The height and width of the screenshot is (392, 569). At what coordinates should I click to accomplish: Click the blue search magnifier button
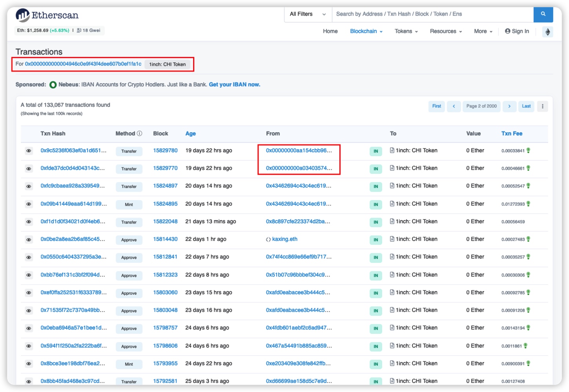tap(543, 14)
